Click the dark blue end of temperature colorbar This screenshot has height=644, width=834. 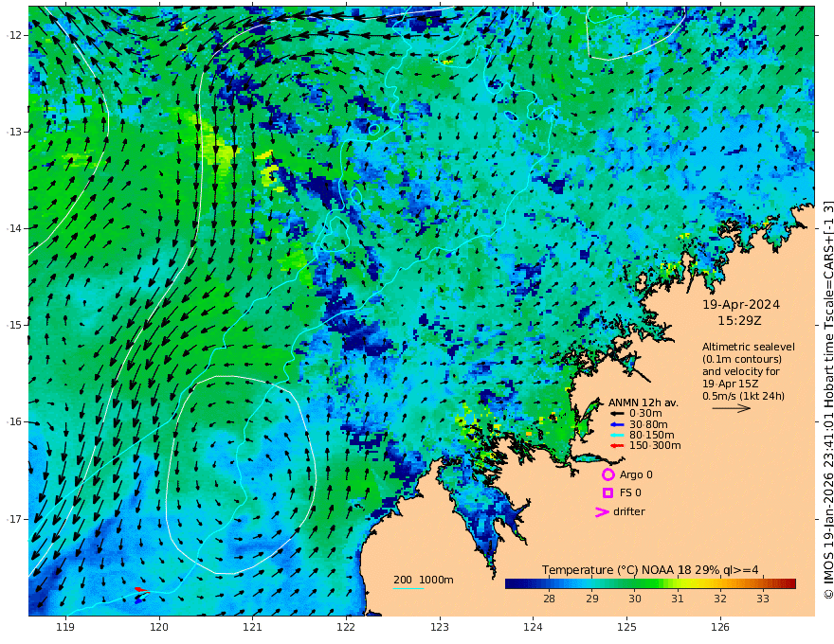coord(511,583)
